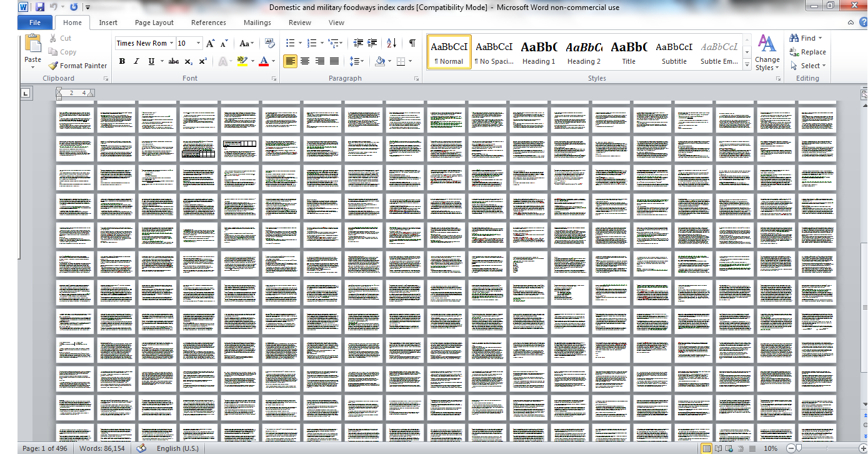
Task: Click the Format Painter brush icon
Action: [53, 66]
